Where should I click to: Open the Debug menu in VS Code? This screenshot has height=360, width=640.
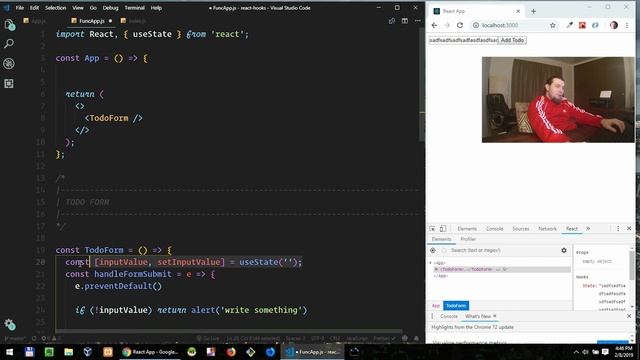[x=110, y=8]
